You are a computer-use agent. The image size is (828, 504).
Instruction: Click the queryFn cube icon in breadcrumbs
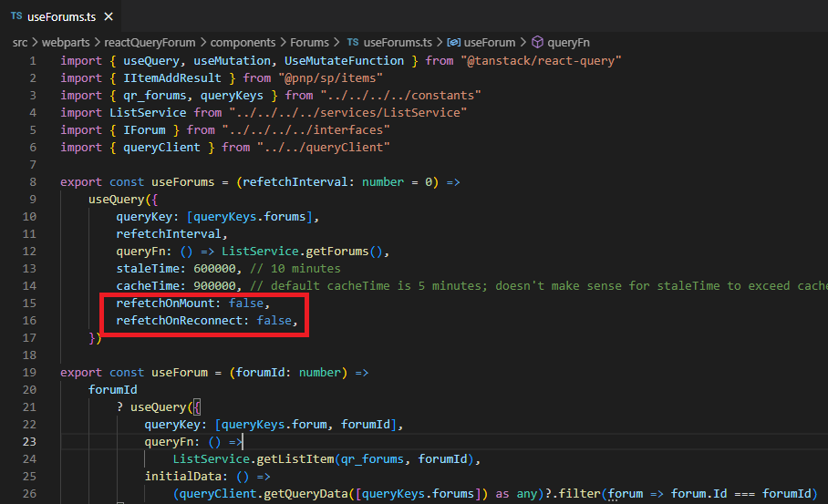[537, 42]
